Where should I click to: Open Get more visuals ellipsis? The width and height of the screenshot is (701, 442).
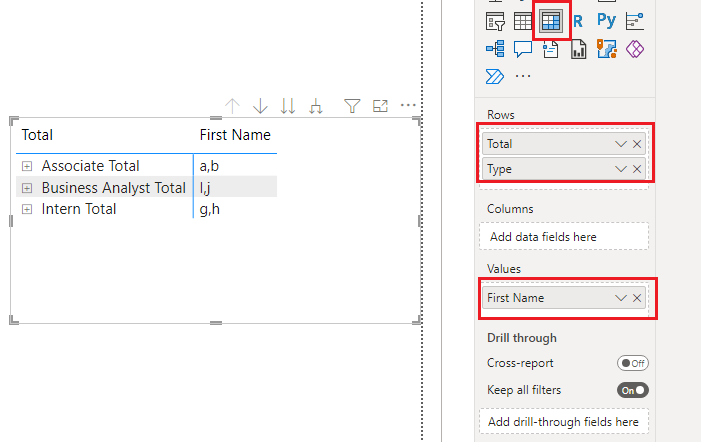click(523, 76)
